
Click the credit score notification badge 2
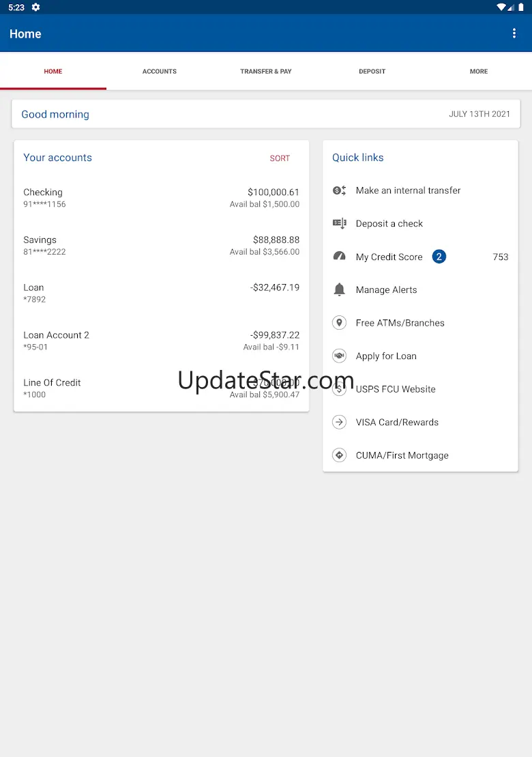(439, 257)
